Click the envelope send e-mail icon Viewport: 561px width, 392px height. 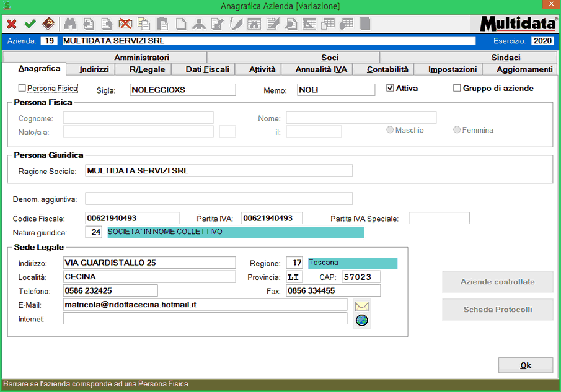pyautogui.click(x=362, y=307)
